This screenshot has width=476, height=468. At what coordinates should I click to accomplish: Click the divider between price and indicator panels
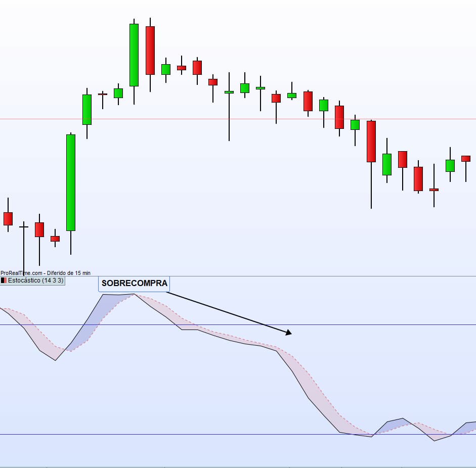point(304,276)
